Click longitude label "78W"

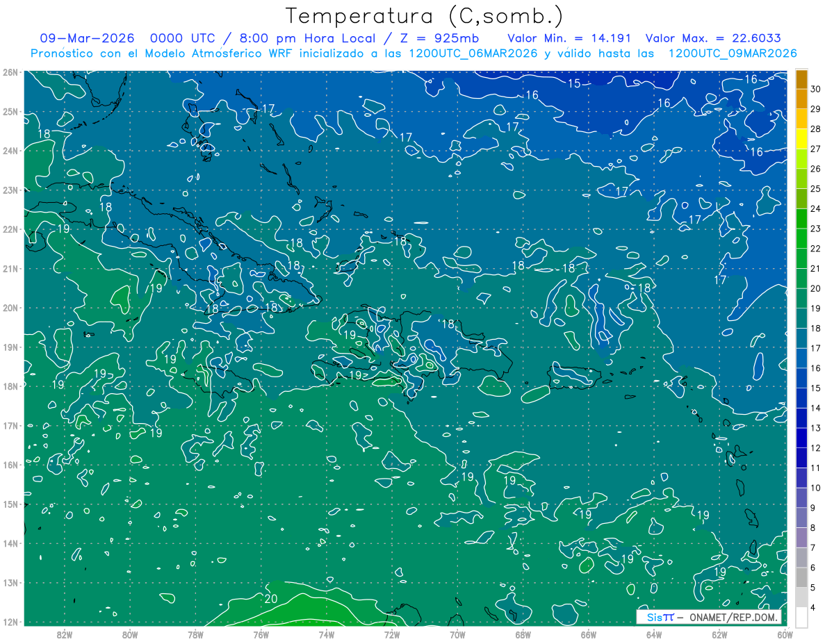[195, 634]
